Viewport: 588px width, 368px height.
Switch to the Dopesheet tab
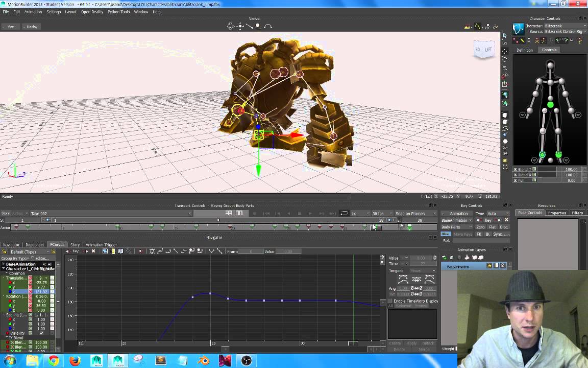35,245
